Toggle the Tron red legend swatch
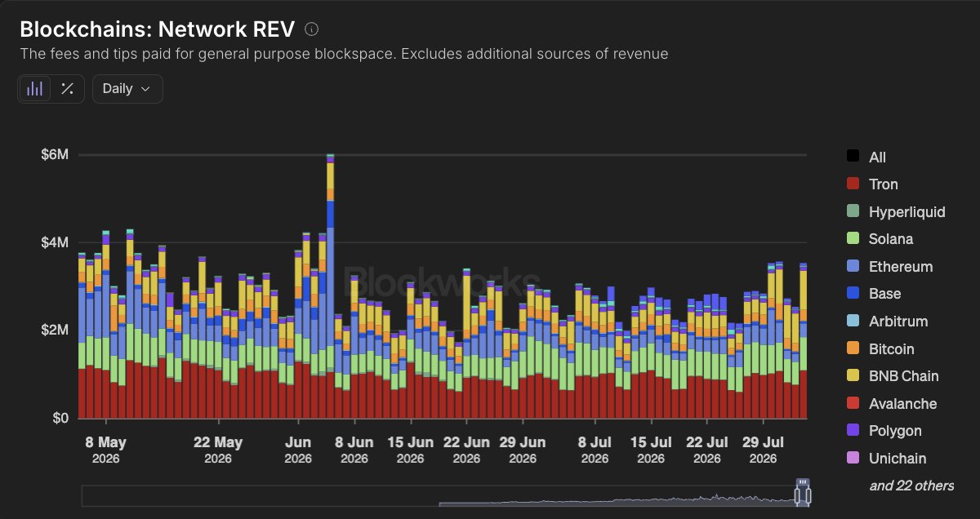 [x=853, y=184]
